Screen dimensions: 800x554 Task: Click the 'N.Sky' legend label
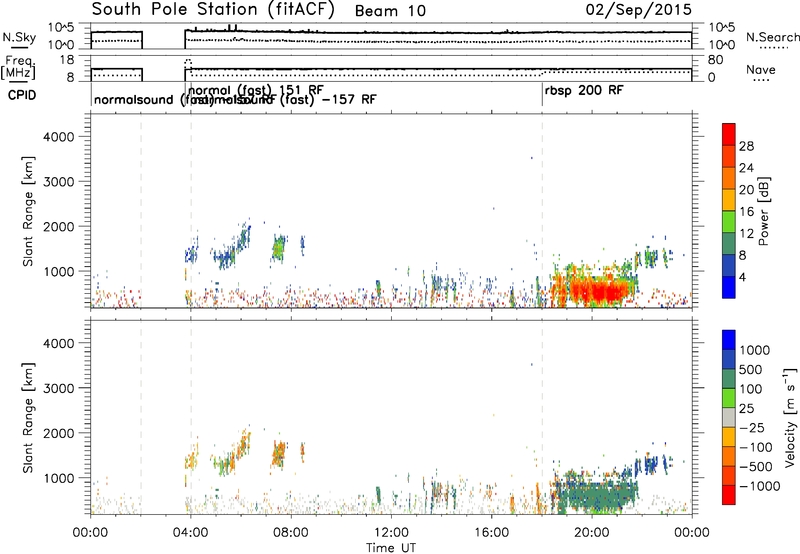tap(19, 37)
